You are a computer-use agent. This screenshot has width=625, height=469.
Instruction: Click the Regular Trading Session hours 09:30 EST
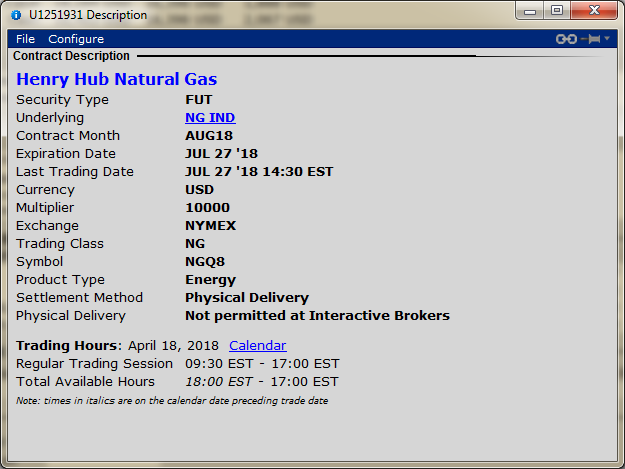tap(219, 363)
